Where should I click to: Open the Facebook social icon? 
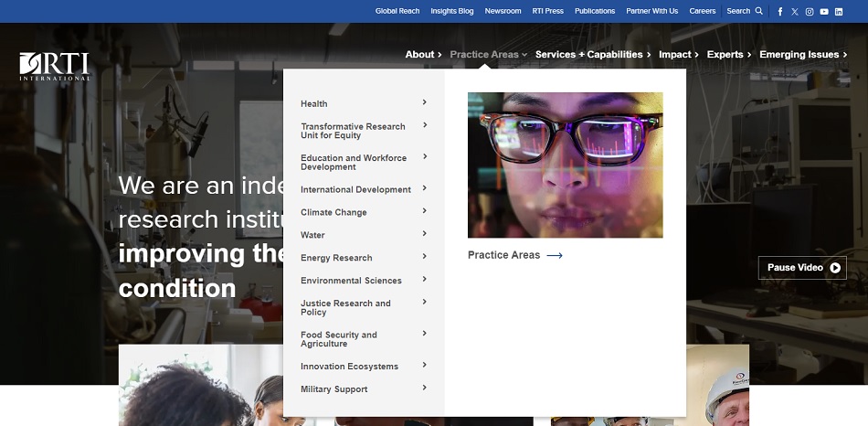point(780,12)
